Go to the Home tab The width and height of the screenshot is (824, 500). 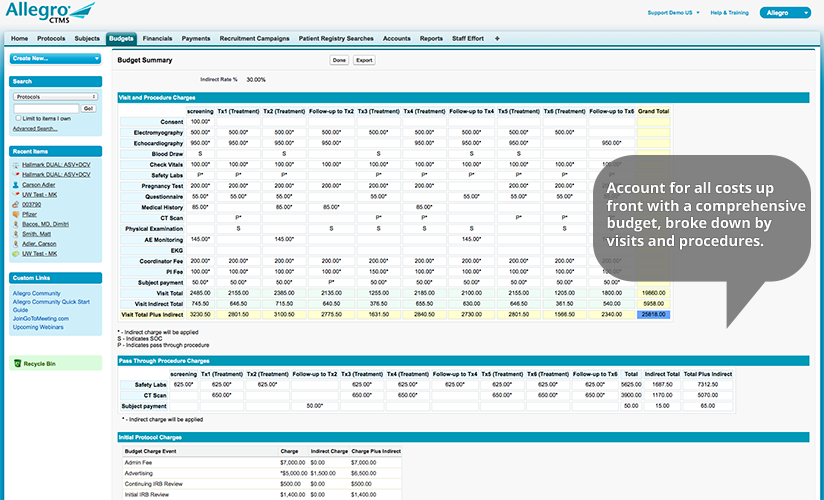click(19, 38)
